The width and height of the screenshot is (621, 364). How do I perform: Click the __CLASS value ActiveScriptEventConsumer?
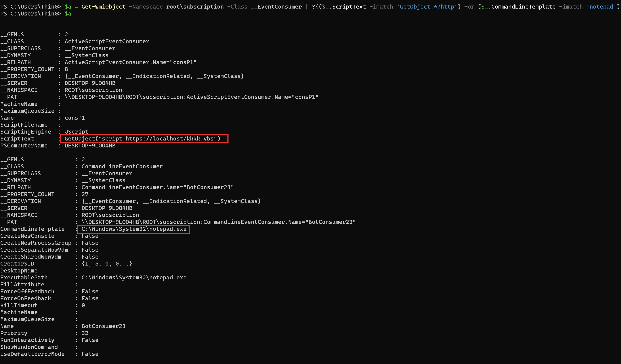tap(107, 41)
